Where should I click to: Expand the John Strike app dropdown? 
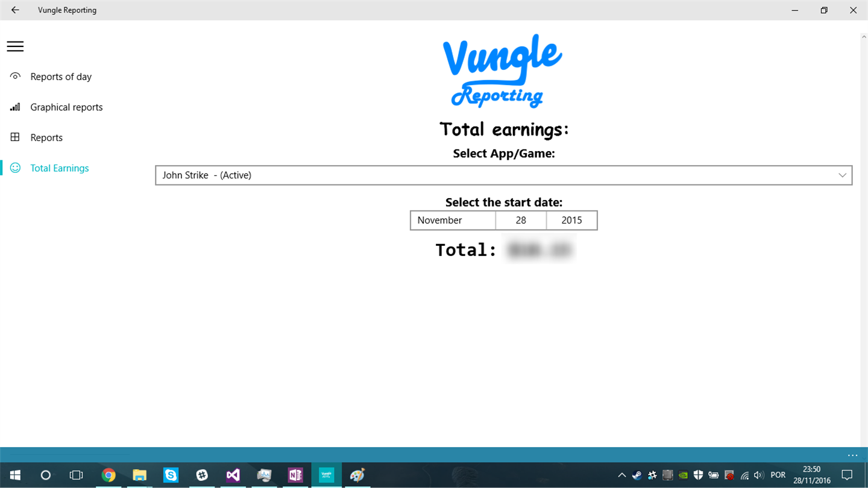pos(504,175)
